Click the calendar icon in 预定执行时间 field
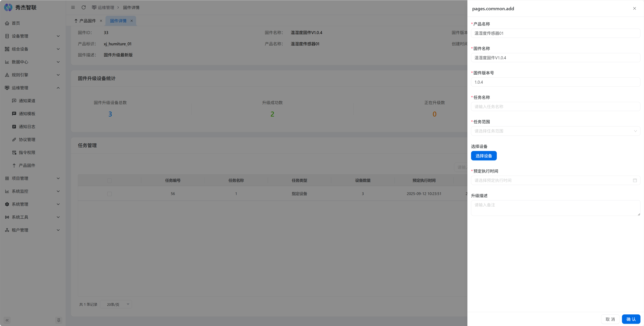 635,180
